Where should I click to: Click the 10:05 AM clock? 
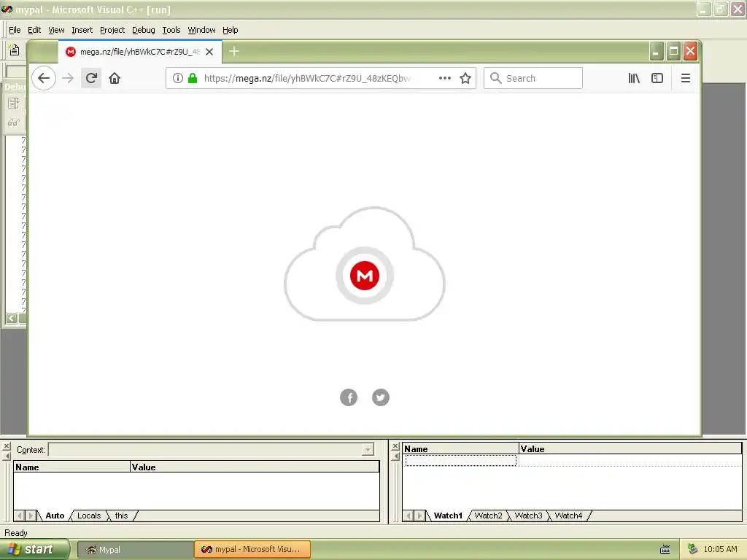720,549
